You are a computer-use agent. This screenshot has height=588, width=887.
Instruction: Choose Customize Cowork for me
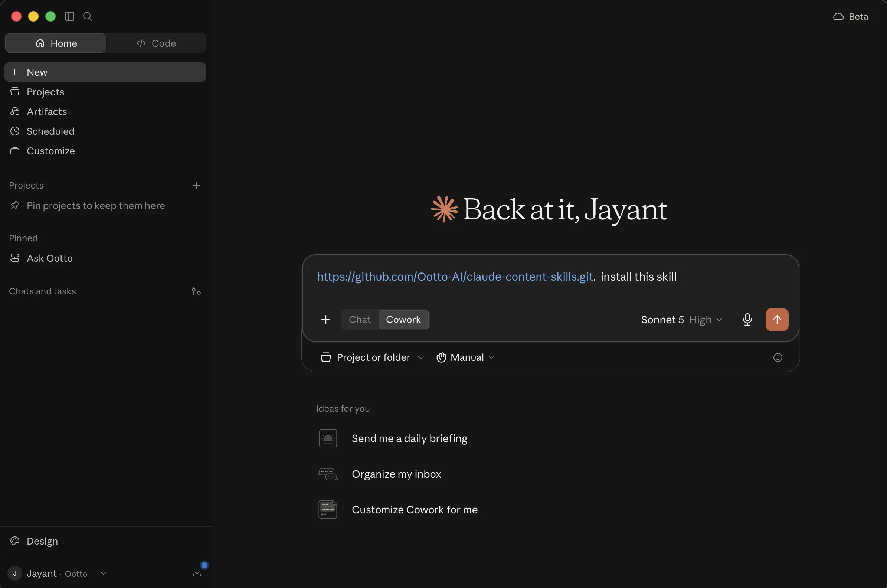pos(415,510)
